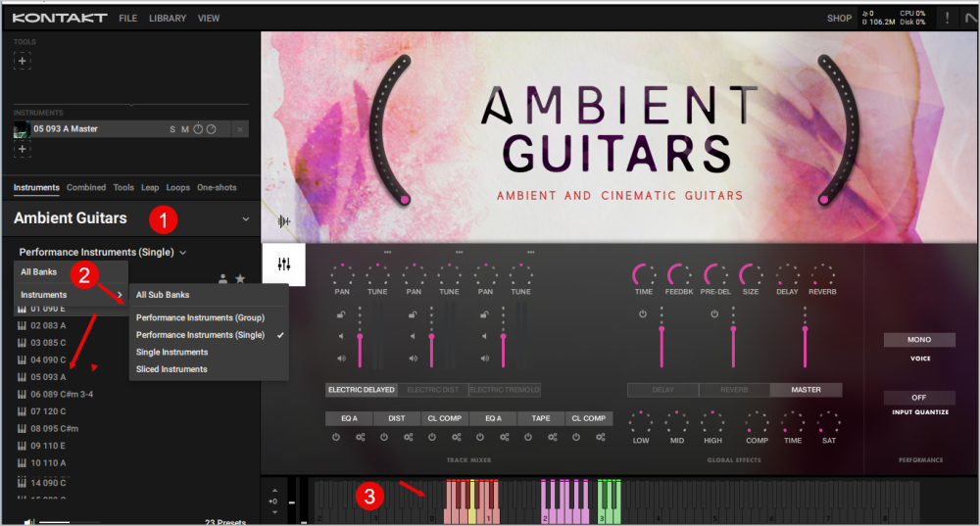The width and height of the screenshot is (980, 526).
Task: Toggle power icon under first CL COMP
Action: tap(432, 437)
